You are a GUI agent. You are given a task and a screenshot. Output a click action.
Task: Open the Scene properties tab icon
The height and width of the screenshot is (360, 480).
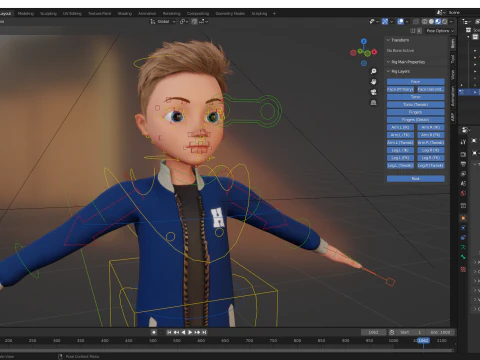pyautogui.click(x=463, y=183)
